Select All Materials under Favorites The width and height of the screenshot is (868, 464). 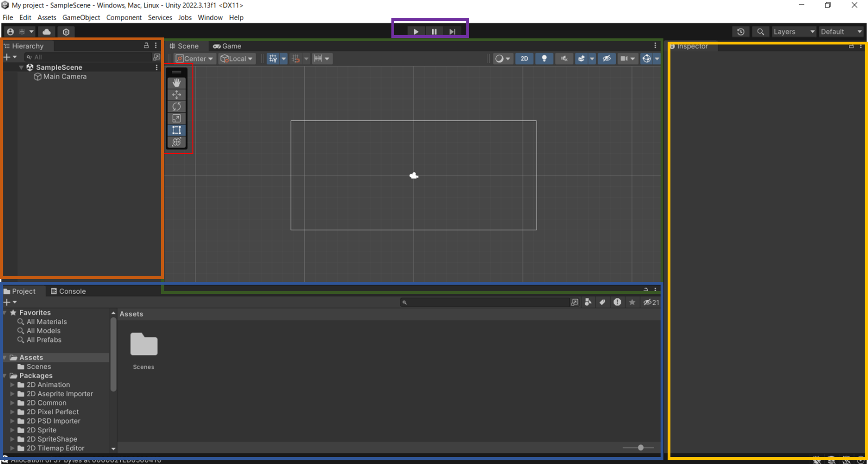click(x=47, y=322)
